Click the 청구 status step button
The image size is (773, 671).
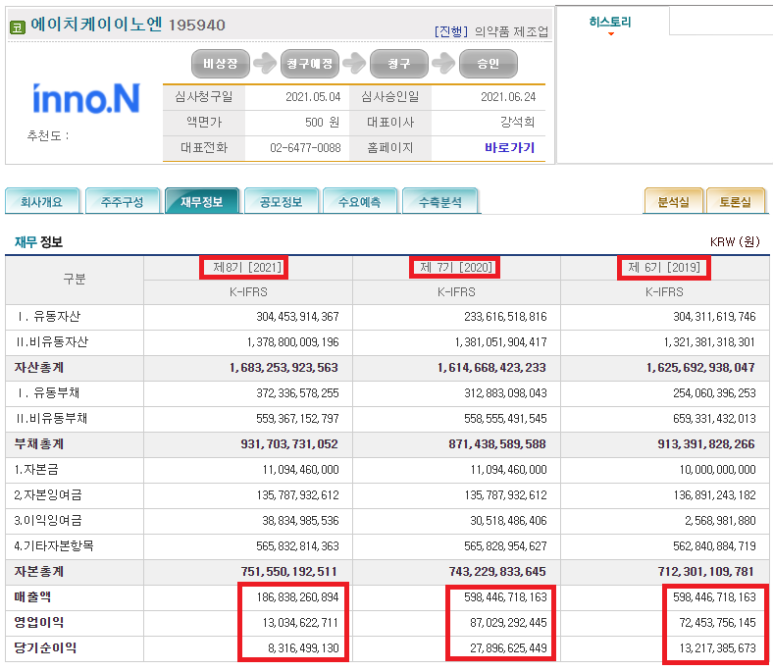click(399, 64)
